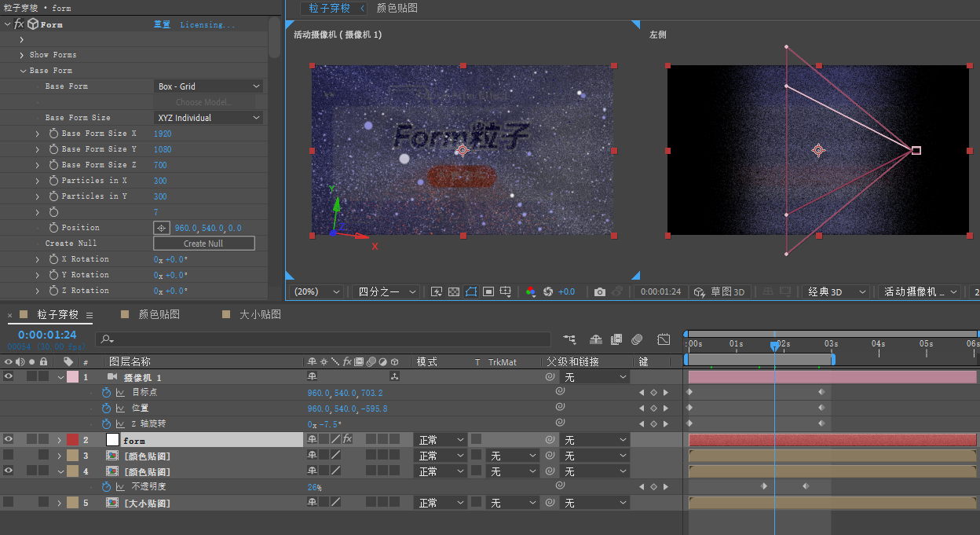Image resolution: width=980 pixels, height=535 pixels.
Task: Open the Base Form dropdown Box - Grid
Action: tap(208, 86)
